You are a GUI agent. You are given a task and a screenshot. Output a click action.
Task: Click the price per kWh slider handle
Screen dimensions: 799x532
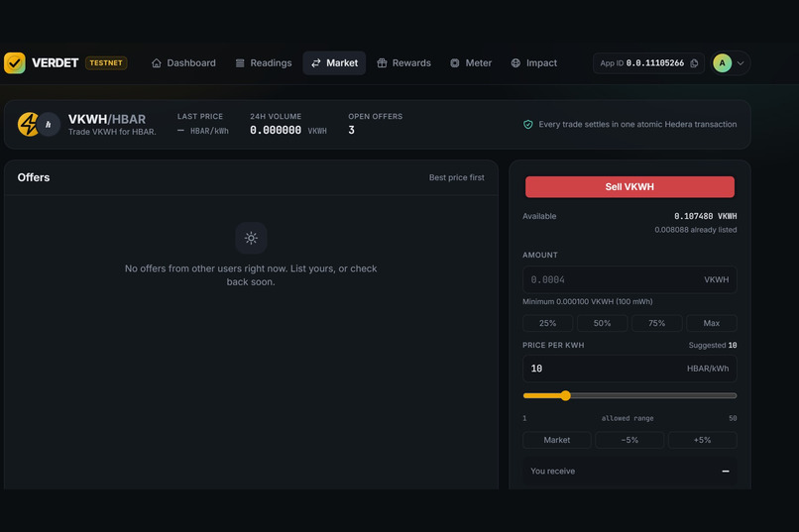point(565,395)
